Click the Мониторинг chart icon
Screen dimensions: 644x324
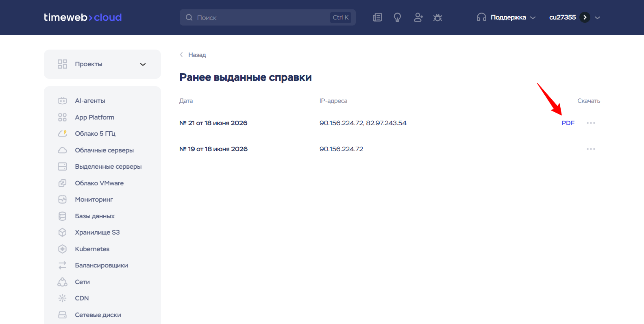tap(62, 199)
